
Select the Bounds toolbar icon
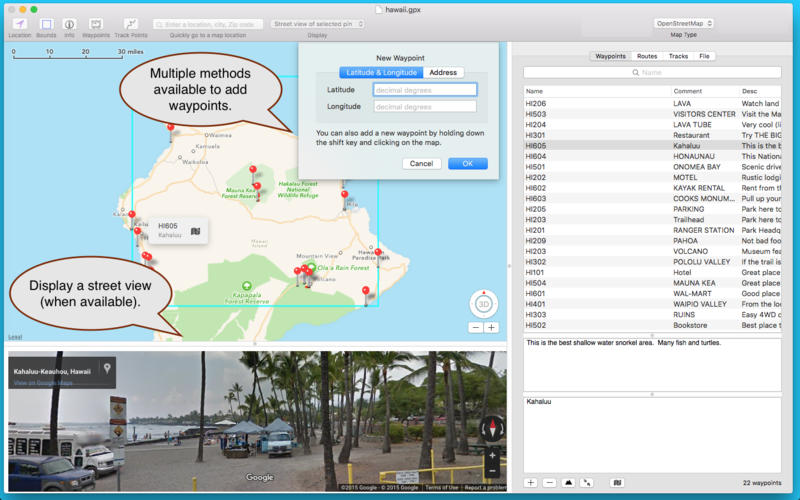46,23
